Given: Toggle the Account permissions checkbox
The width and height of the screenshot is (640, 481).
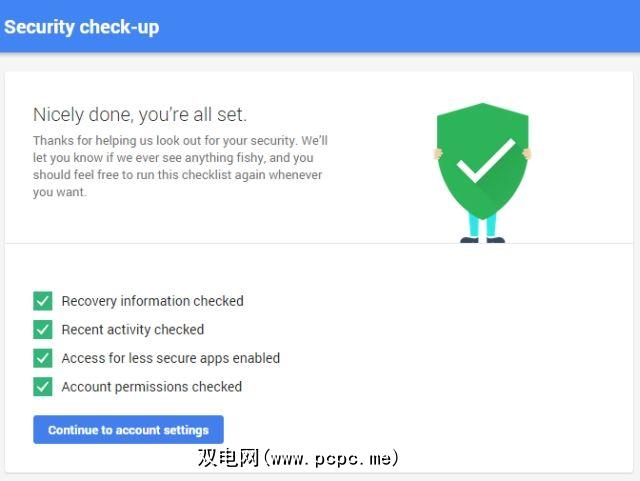Looking at the screenshot, I should (43, 386).
